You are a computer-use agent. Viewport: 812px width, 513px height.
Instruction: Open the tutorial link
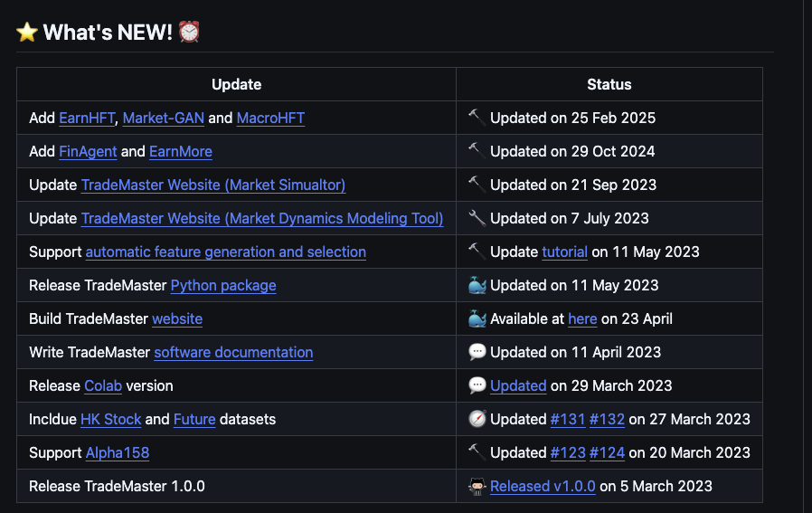564,252
